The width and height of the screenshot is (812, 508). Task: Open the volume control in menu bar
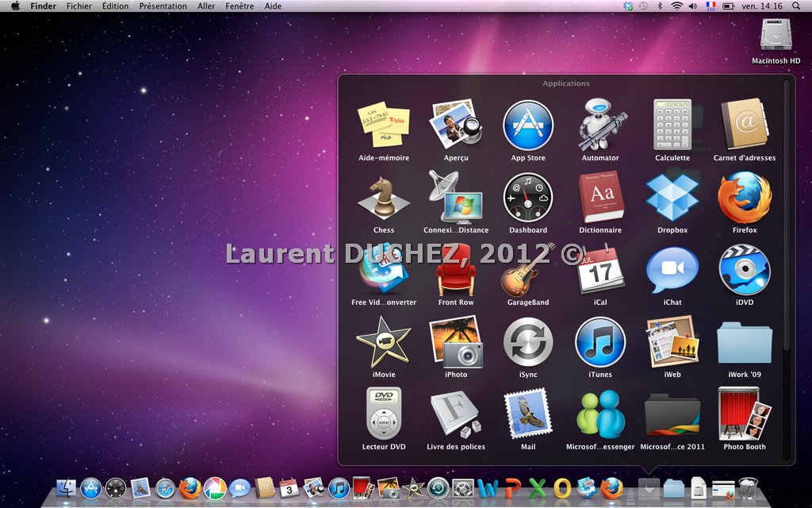693,6
